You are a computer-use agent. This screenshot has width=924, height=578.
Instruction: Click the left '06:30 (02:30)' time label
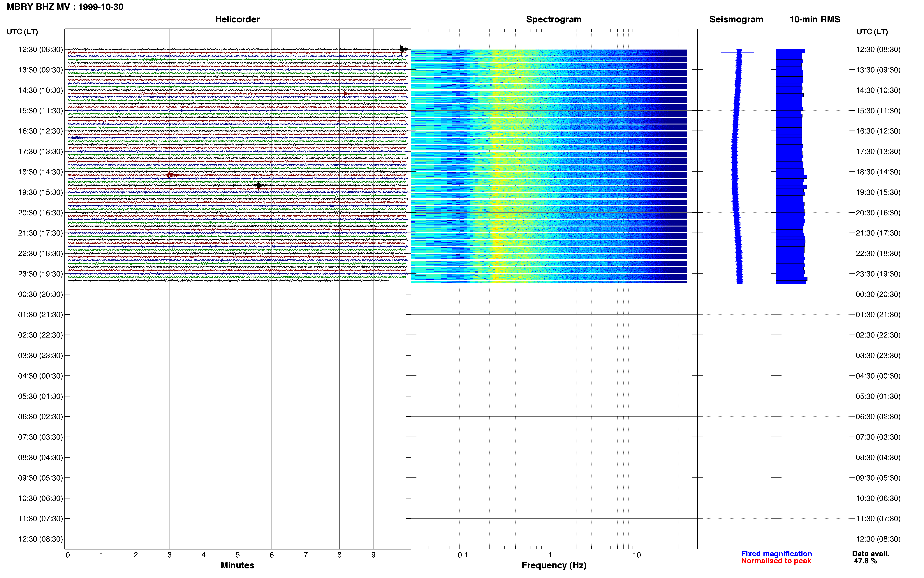[41, 416]
